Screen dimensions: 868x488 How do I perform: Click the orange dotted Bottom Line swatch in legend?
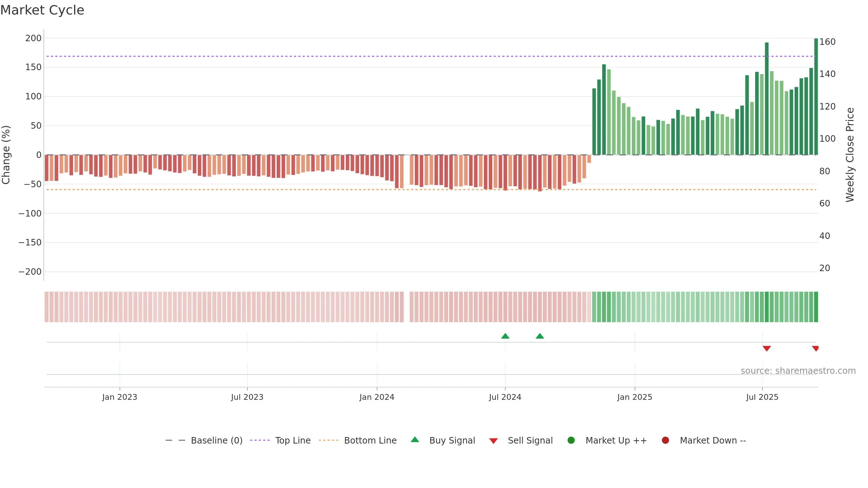[328, 440]
